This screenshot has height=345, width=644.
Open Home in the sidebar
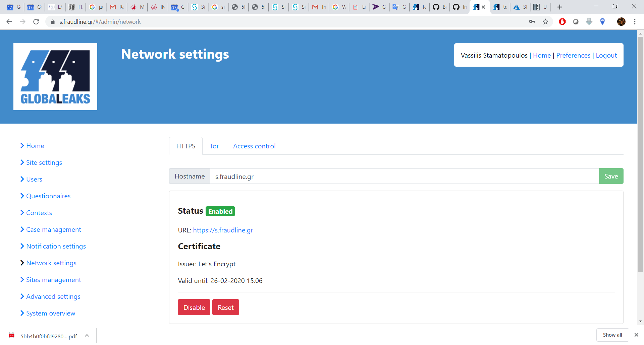point(35,146)
